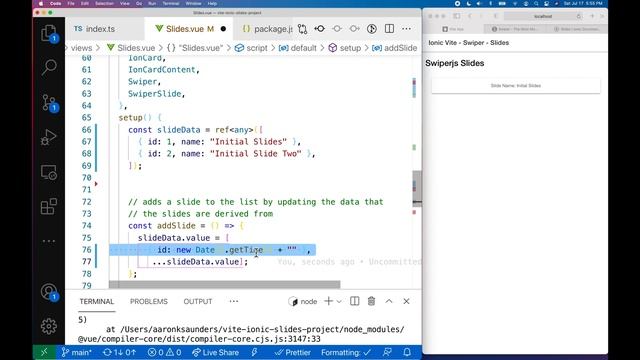This screenshot has width=640, height=360.
Task: Open the Apple menu
Action: point(40,3)
